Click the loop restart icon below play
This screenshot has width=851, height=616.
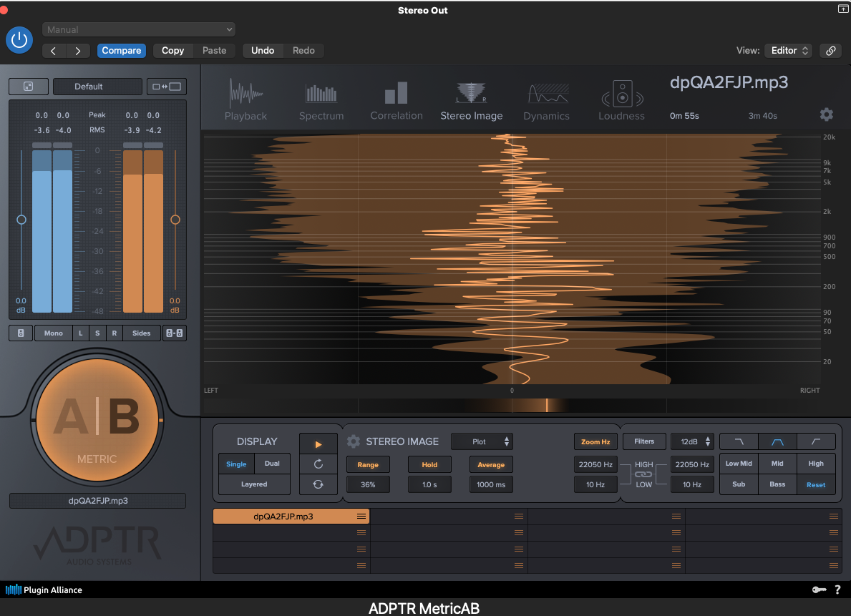(x=318, y=464)
